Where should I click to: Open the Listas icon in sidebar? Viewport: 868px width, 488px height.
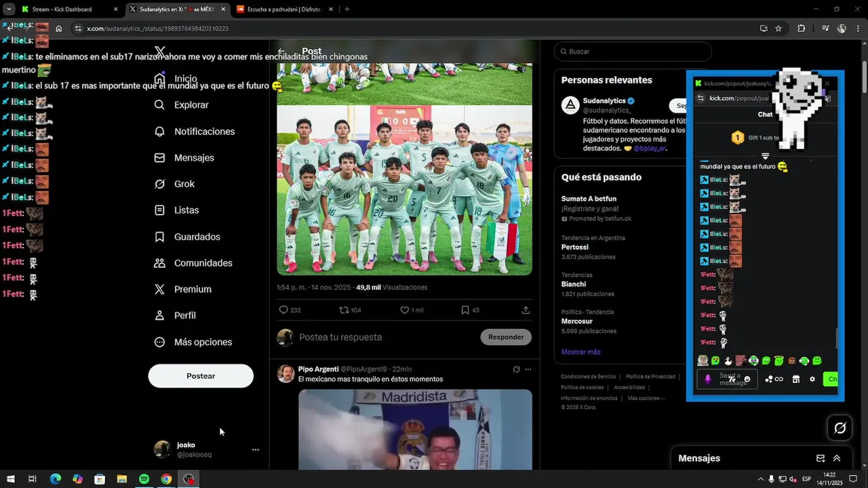pyautogui.click(x=159, y=210)
